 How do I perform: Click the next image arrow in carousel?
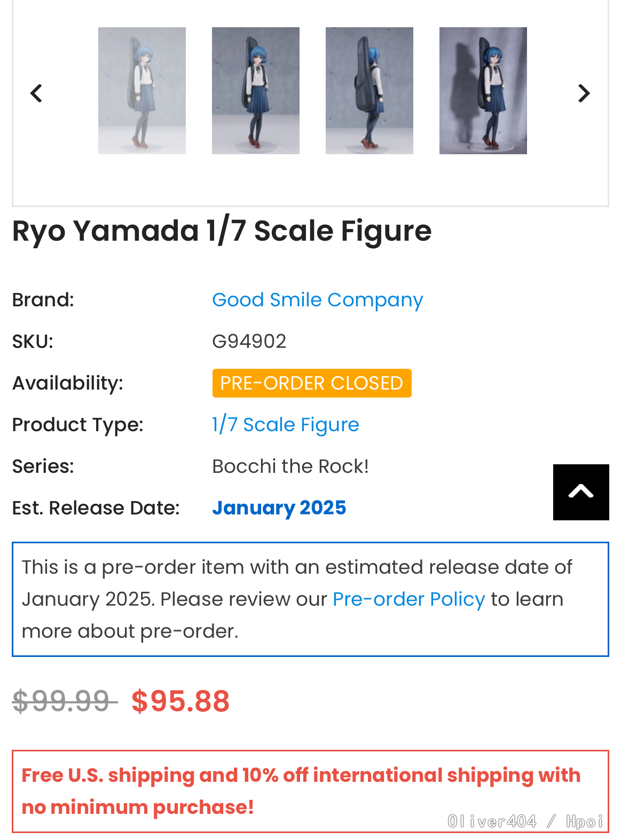coord(584,93)
